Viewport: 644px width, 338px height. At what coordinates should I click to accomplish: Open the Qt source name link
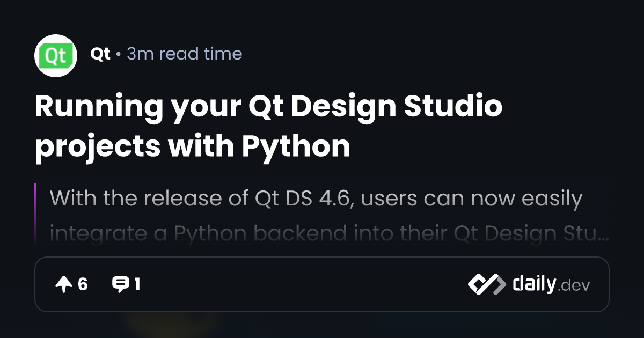coord(100,54)
